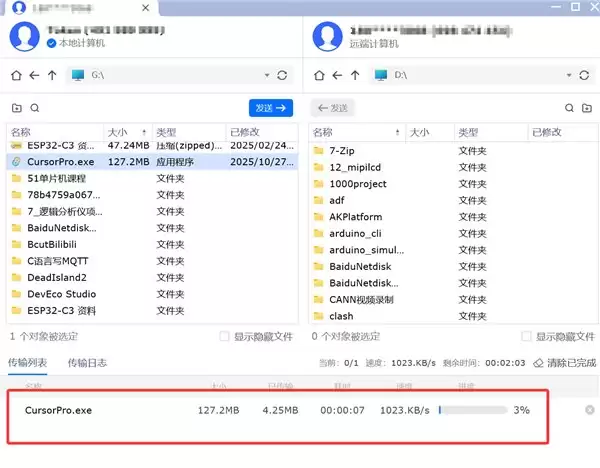Select the DeadIsland2 folder
Image resolution: width=600 pixels, height=468 pixels.
point(152,277)
